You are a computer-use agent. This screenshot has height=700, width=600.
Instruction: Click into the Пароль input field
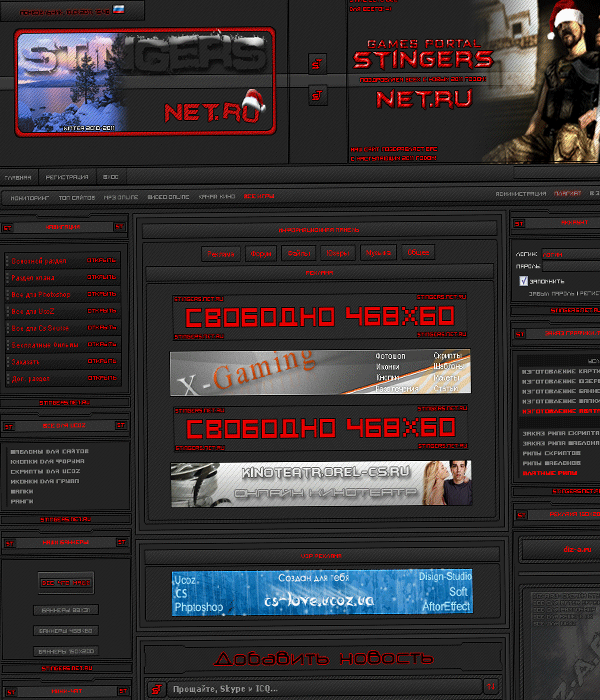pyautogui.click(x=571, y=266)
